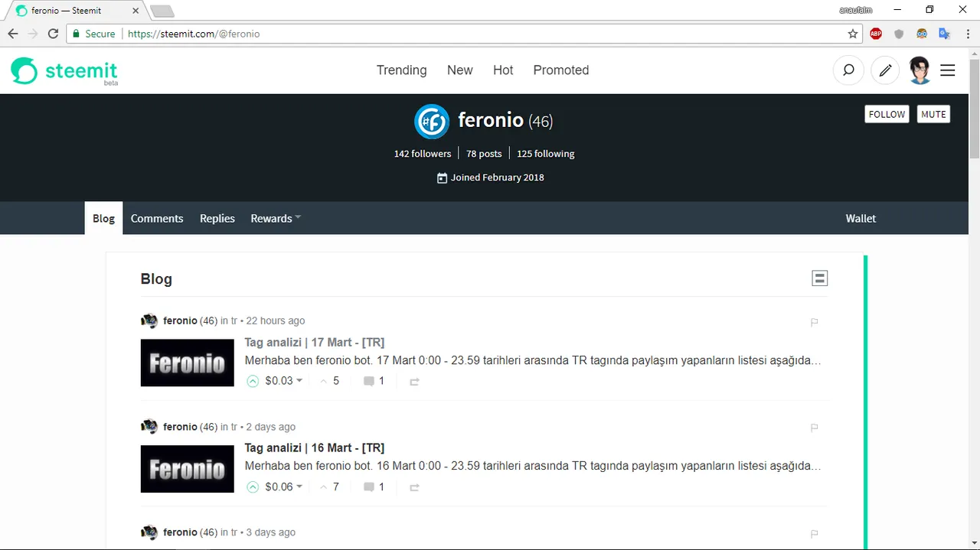The height and width of the screenshot is (550, 980).
Task: Click the shield extension icon
Action: pos(899,34)
